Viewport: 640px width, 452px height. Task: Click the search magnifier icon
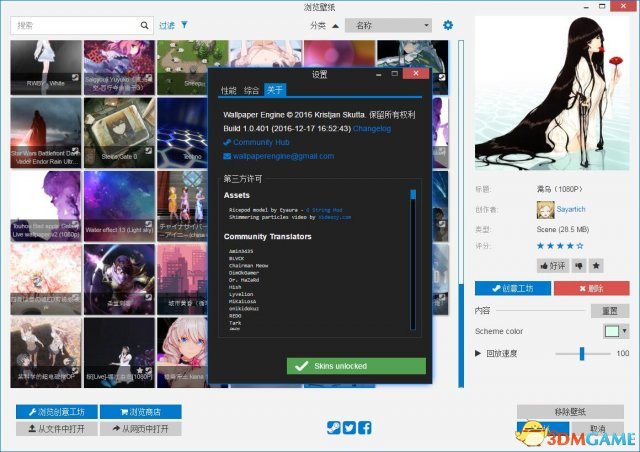[144, 25]
